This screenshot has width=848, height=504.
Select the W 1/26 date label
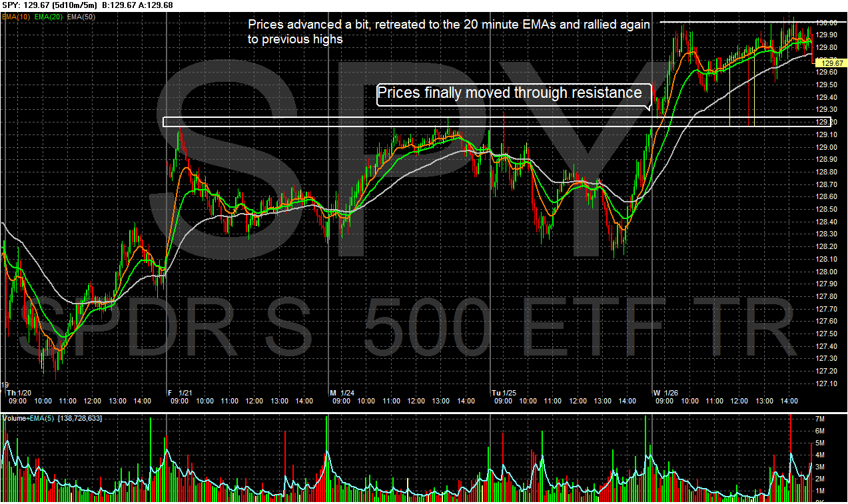pyautogui.click(x=667, y=393)
